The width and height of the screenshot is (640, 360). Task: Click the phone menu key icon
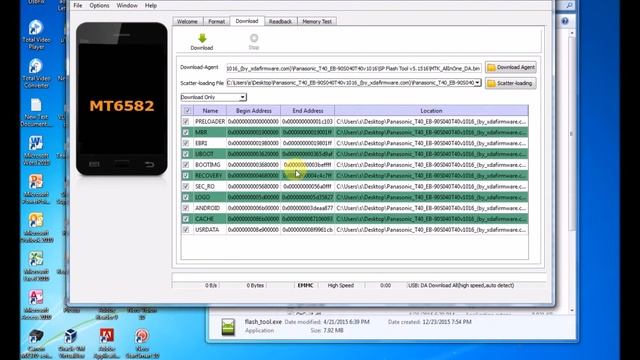(x=94, y=164)
